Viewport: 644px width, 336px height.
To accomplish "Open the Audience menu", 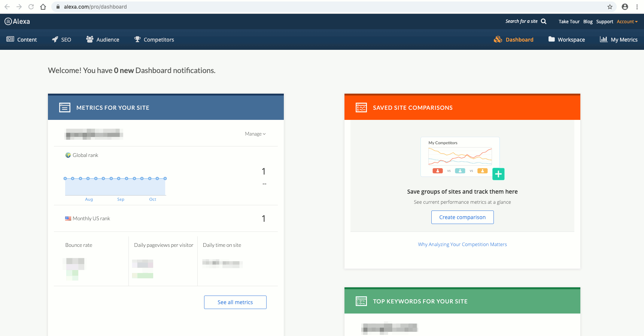I will tap(103, 40).
